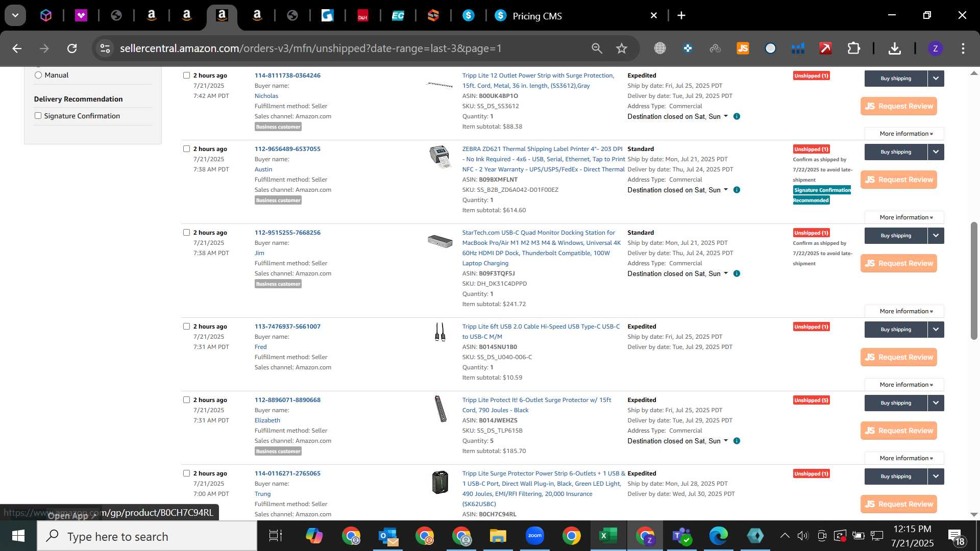The width and height of the screenshot is (980, 551).
Task: Click ZEBRA label printer product thumbnail
Action: (439, 157)
